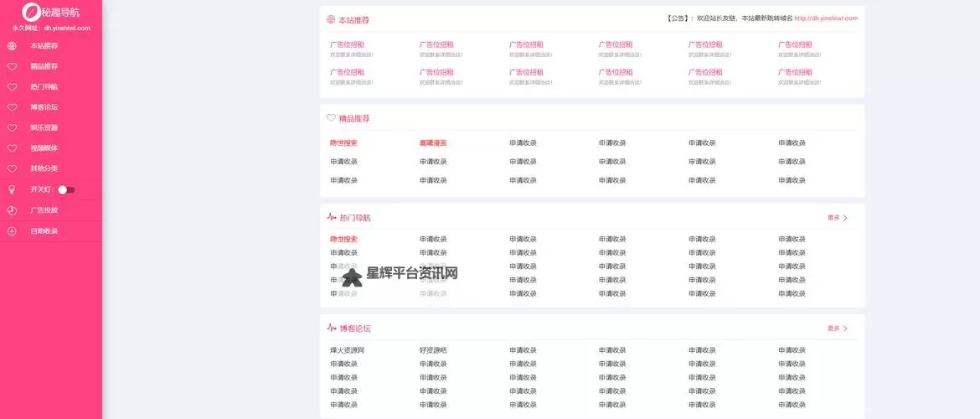Click the globe icon beside sidebar 本站推荐
Image resolution: width=980 pixels, height=419 pixels.
tap(12, 46)
